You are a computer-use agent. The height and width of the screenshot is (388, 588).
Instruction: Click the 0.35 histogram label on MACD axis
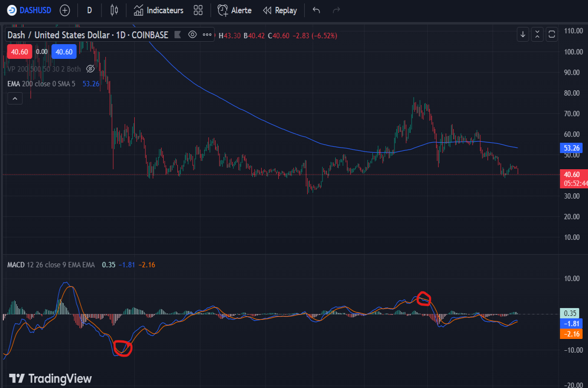pyautogui.click(x=569, y=313)
